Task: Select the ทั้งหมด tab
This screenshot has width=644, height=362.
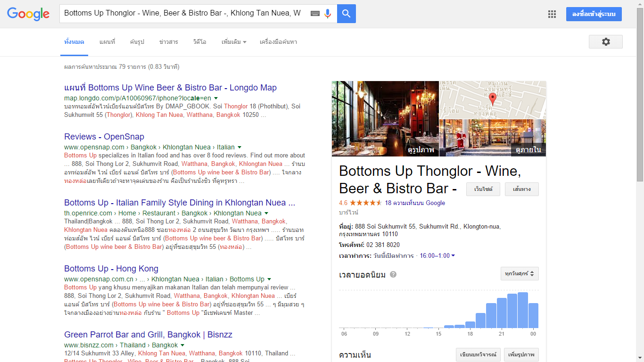Action: pos(74,42)
